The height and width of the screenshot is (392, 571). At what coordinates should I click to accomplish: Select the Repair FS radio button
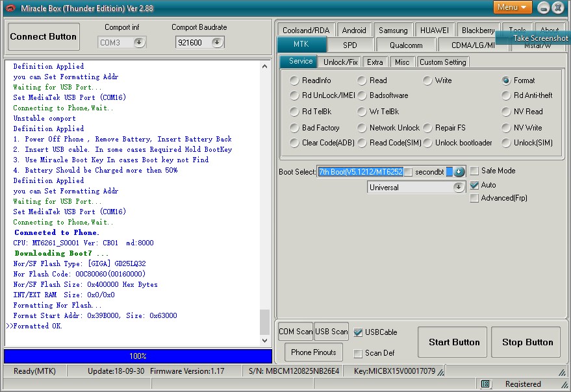(x=427, y=128)
